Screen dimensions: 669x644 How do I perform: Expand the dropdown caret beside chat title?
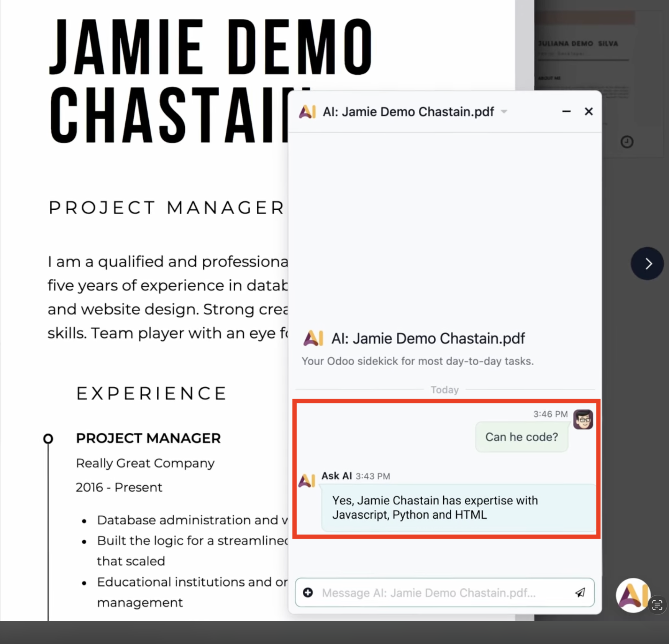coord(504,112)
